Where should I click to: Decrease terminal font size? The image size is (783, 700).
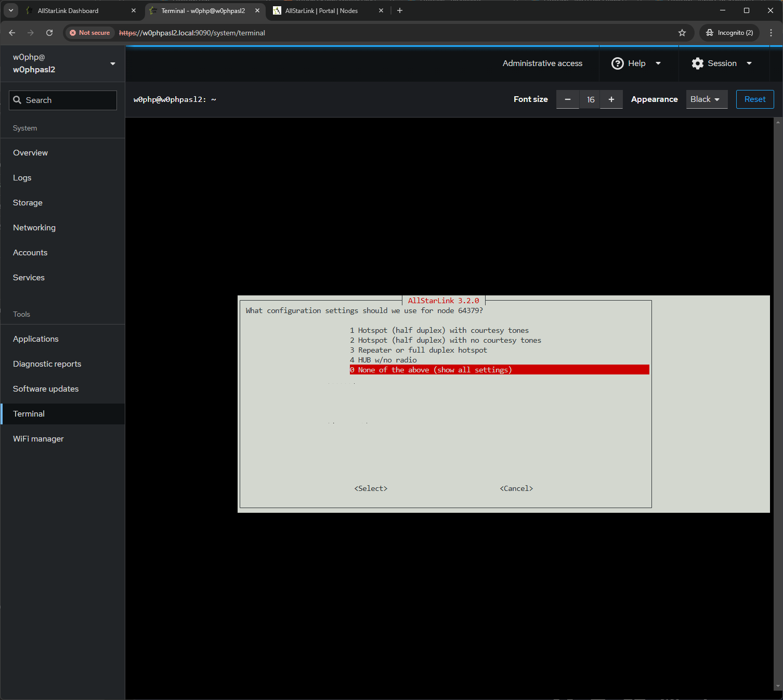click(x=568, y=99)
